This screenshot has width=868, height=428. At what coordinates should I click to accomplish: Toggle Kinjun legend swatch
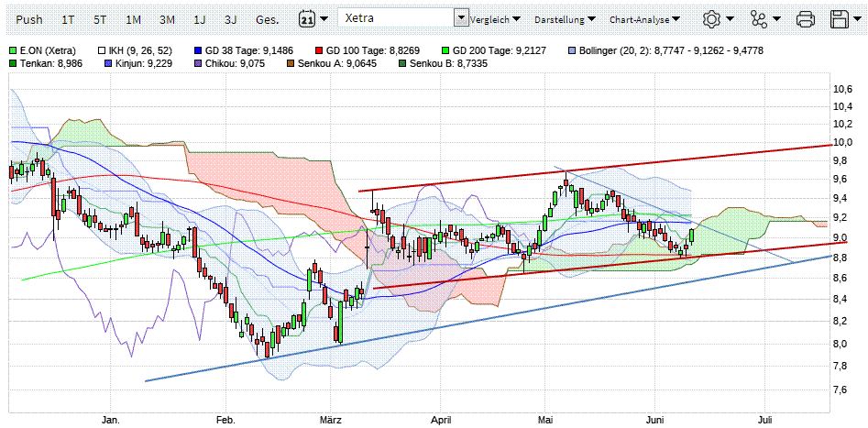(x=108, y=63)
